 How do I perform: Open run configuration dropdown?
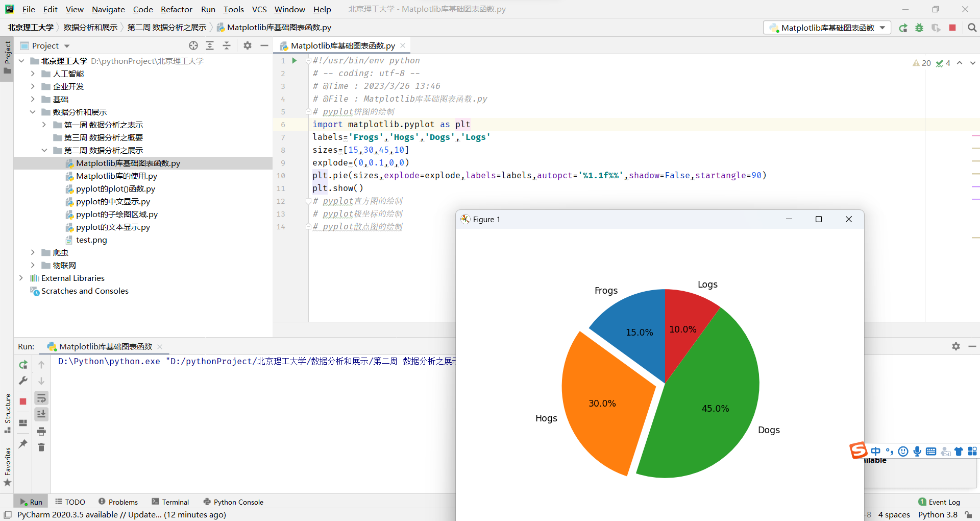(827, 28)
